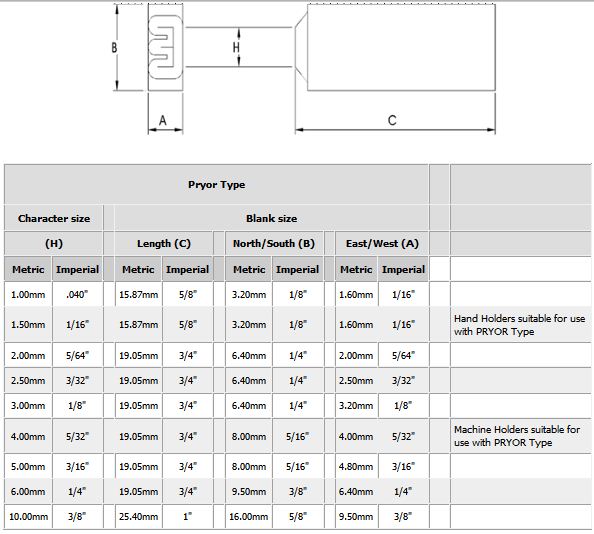Click the 3.20mm East/West cell in 3.00mm row
This screenshot has height=534, width=594.
356,406
